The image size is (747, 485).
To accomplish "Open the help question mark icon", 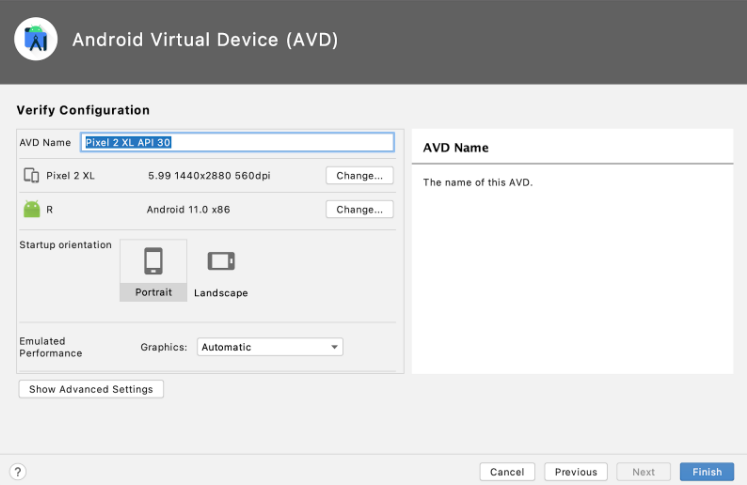I will [18, 472].
